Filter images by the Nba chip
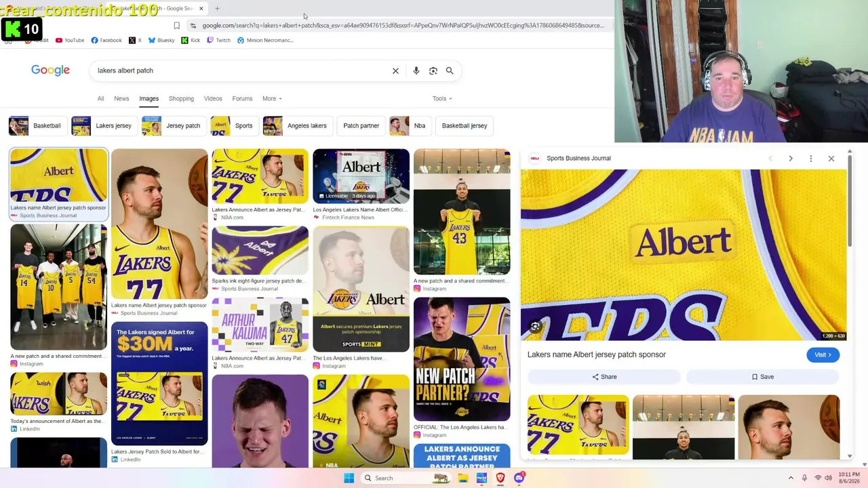Screen dimensions: 868x488 pos(410,125)
